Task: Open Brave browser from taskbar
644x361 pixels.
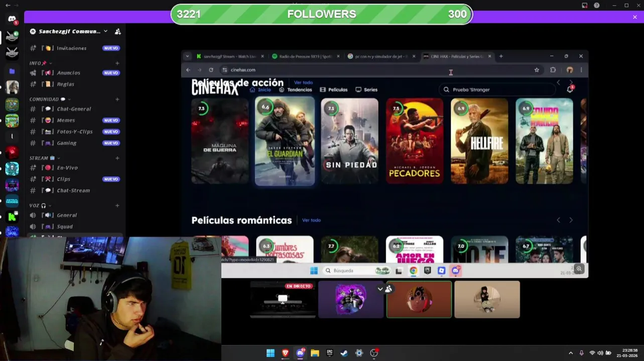Action: pyautogui.click(x=285, y=353)
